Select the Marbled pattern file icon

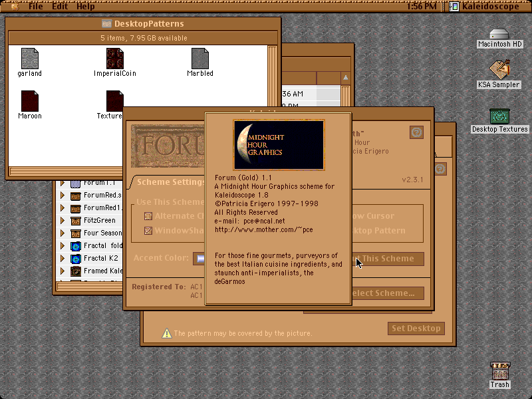click(x=200, y=59)
